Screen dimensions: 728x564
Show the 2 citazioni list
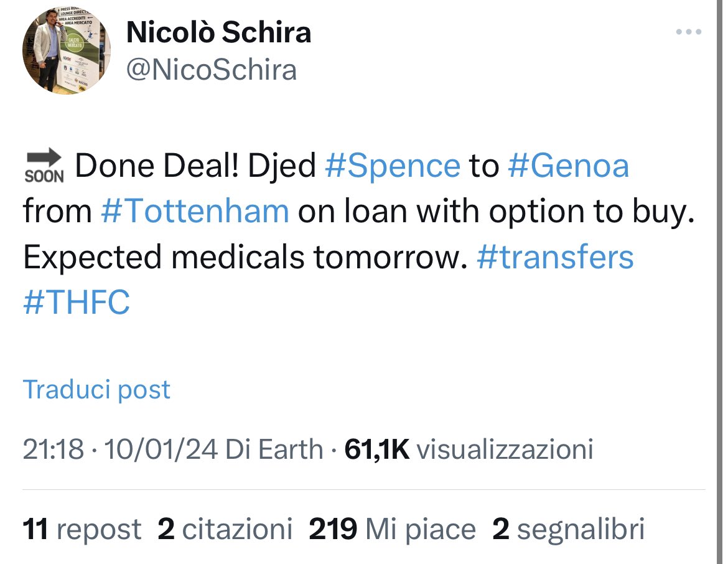(x=225, y=529)
